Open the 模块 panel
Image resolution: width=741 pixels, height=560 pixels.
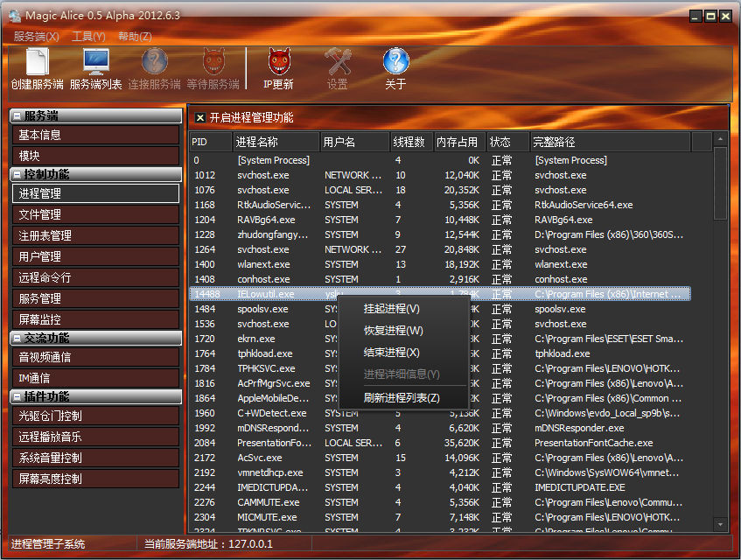95,156
